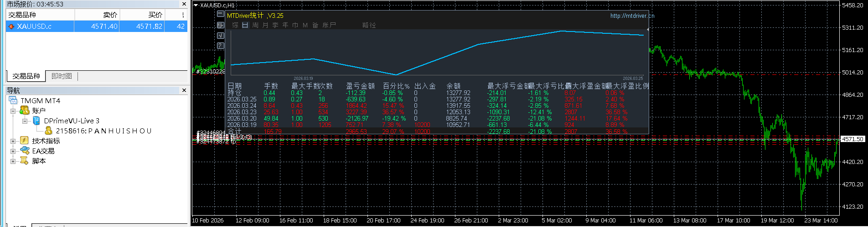Select account 2158616: P A N H U I S H O U
868x227 pixels.
103,131
